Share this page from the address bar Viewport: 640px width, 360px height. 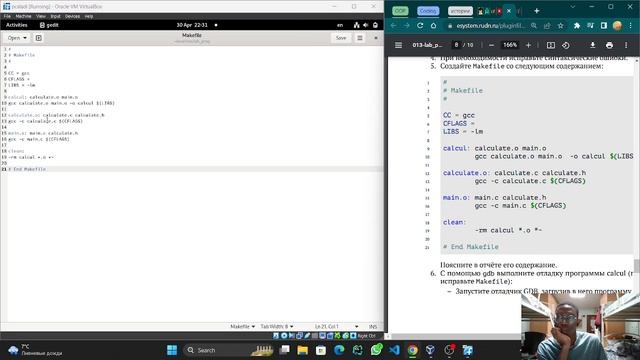(x=547, y=25)
